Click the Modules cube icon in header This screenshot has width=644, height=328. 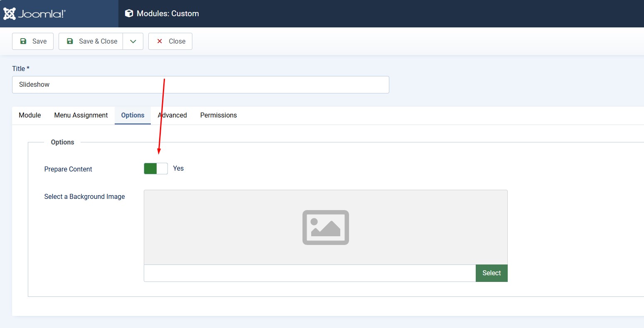coord(129,13)
